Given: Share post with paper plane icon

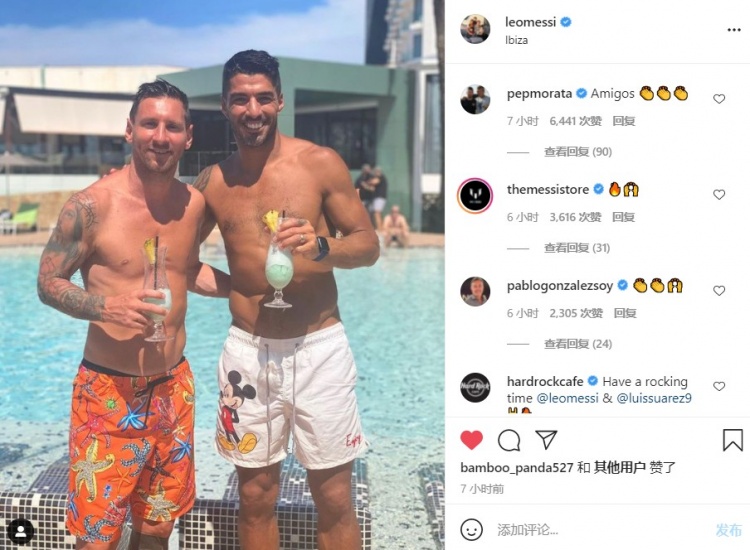Looking at the screenshot, I should point(546,440).
